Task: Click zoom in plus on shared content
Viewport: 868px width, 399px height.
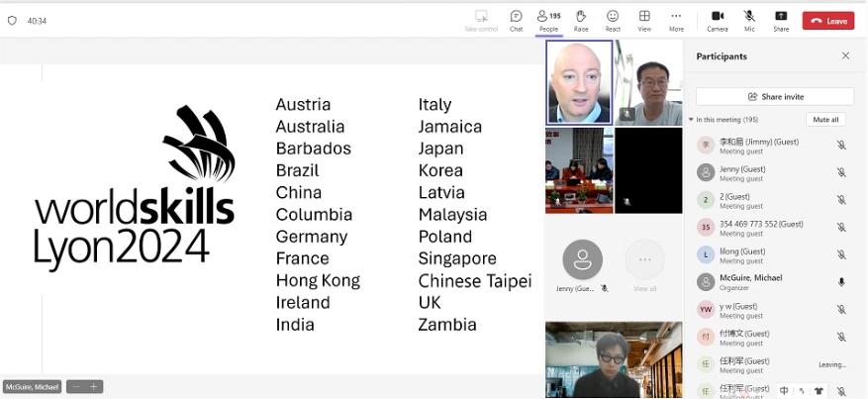Action: coord(94,387)
